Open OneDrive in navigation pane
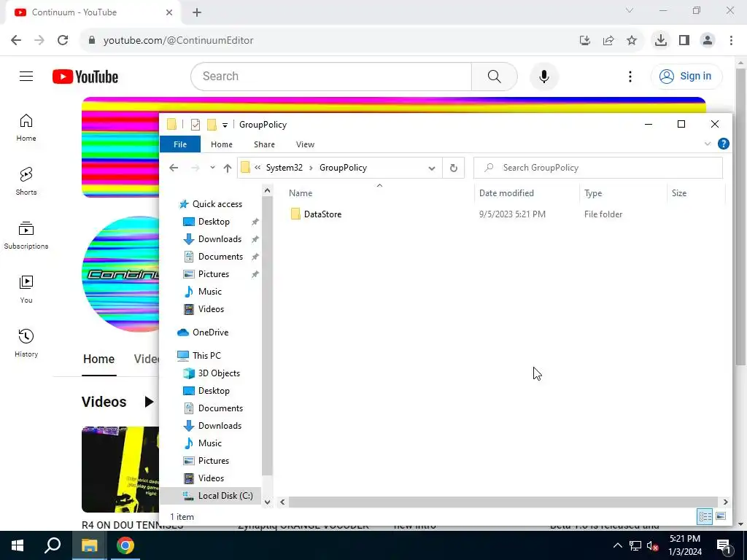This screenshot has height=560, width=747. tap(210, 332)
